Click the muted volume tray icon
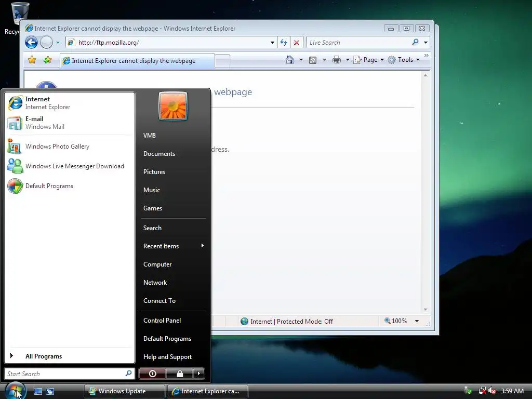The image size is (532, 399). [x=492, y=391]
